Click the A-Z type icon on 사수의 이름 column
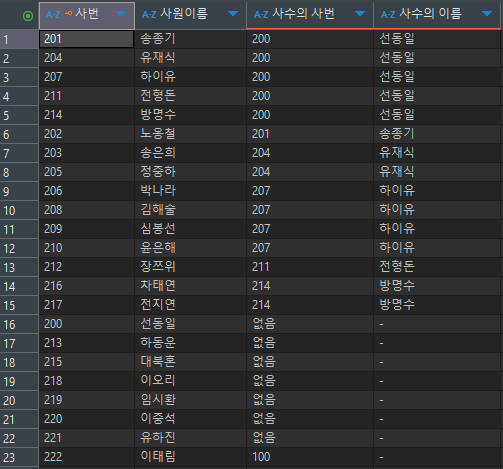Image resolution: width=503 pixels, height=469 pixels. click(388, 14)
